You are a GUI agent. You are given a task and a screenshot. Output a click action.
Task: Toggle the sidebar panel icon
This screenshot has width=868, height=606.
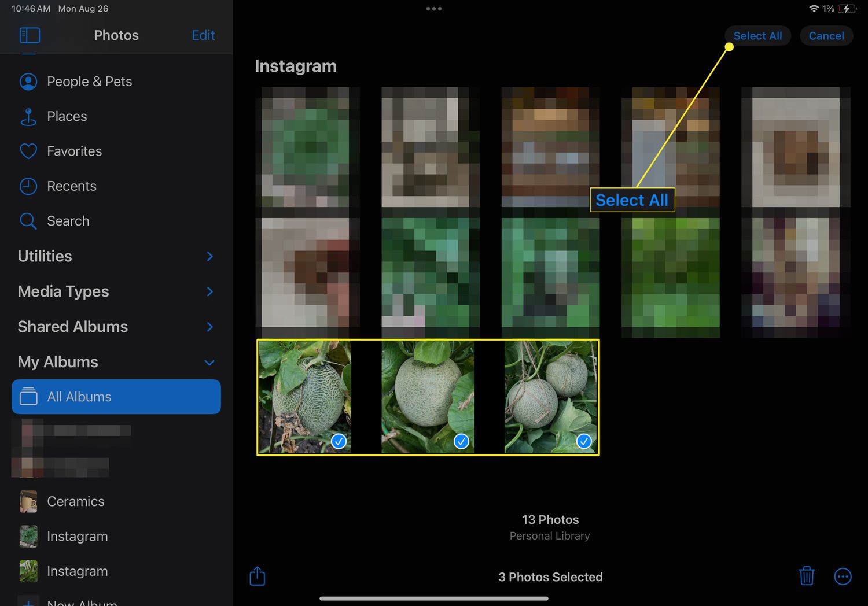click(x=30, y=35)
